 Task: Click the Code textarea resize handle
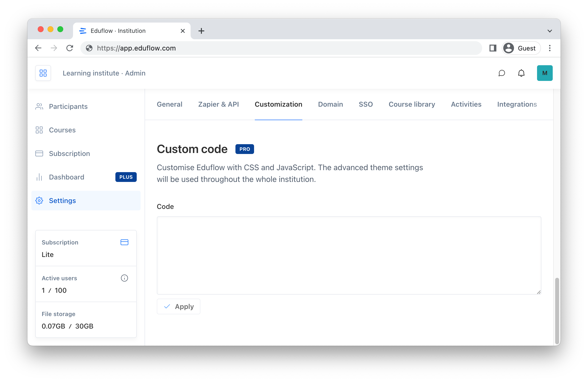coord(539,292)
